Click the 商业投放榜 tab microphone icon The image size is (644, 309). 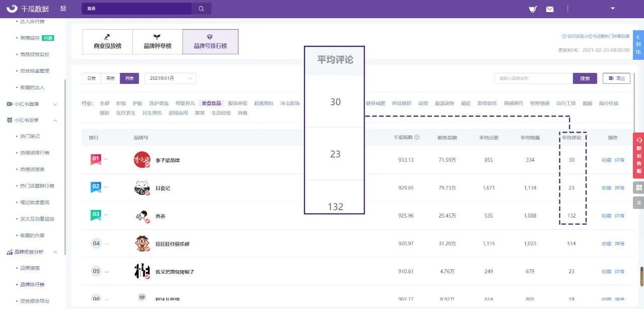tap(107, 37)
